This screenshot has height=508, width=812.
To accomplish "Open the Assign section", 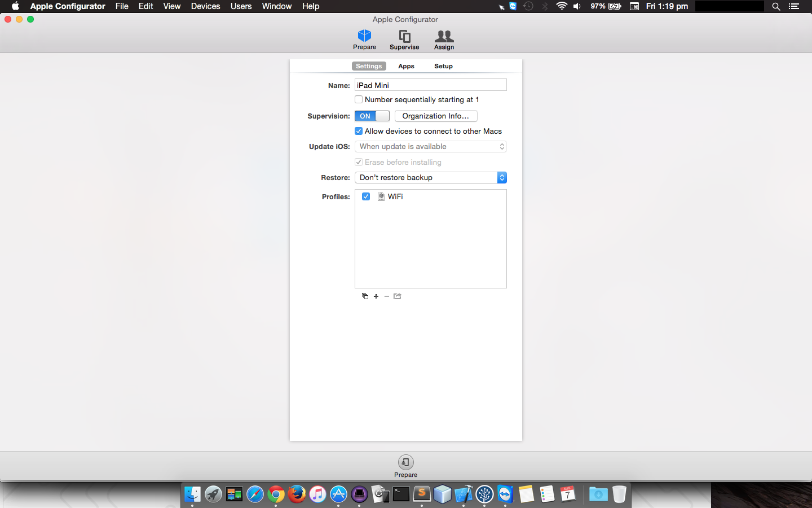I will [x=444, y=39].
